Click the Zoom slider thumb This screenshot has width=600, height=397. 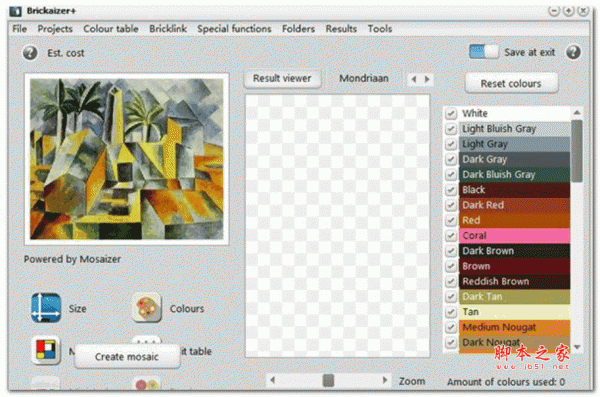coord(328,380)
